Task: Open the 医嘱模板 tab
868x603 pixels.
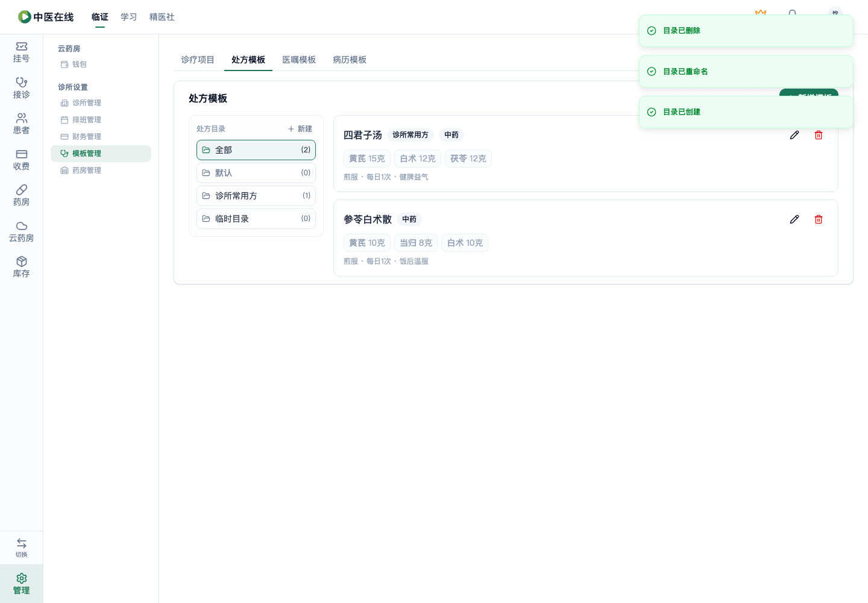Action: [299, 60]
